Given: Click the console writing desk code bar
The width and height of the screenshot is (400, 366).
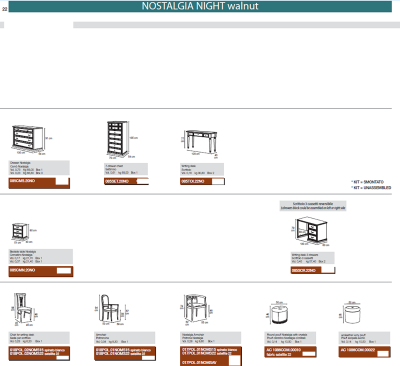Looking at the screenshot, I should pyautogui.click(x=202, y=181).
